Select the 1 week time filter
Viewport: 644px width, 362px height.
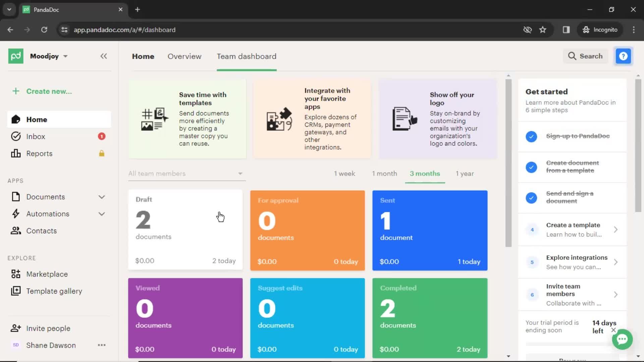click(345, 173)
